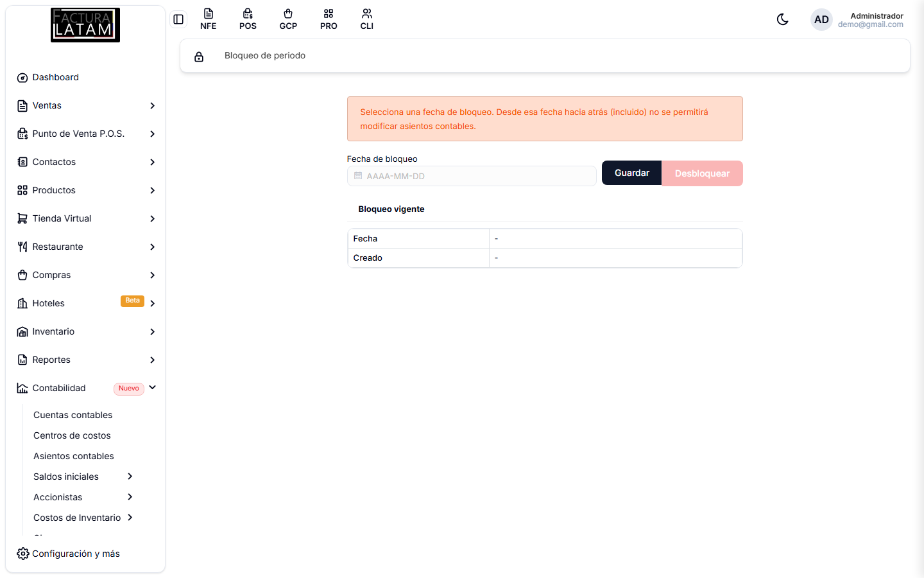The image size is (924, 578).
Task: Open the POS shortcut icon
Action: (x=248, y=19)
